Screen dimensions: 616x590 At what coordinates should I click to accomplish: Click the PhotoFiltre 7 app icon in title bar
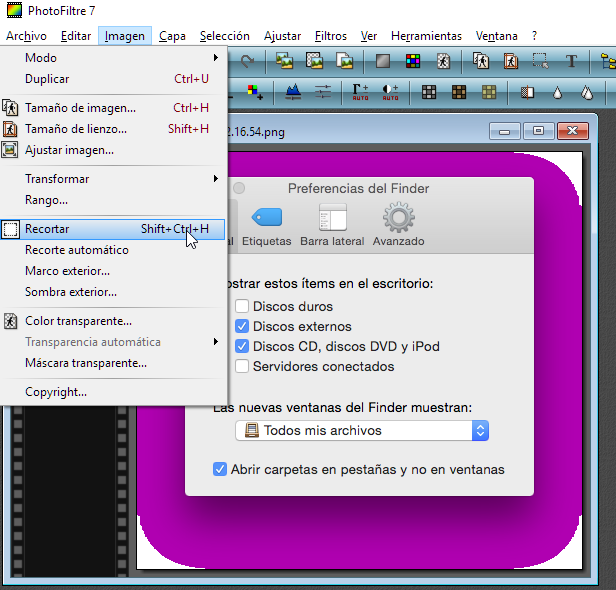15,10
